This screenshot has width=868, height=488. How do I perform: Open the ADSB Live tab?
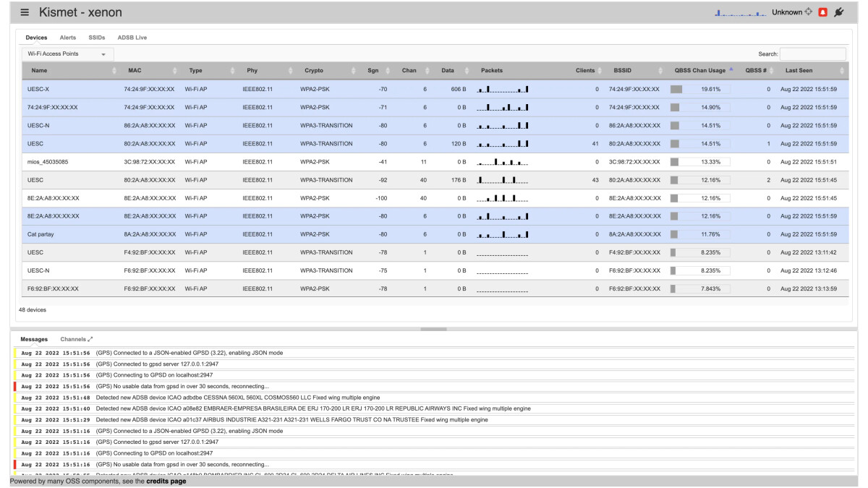[x=132, y=37]
